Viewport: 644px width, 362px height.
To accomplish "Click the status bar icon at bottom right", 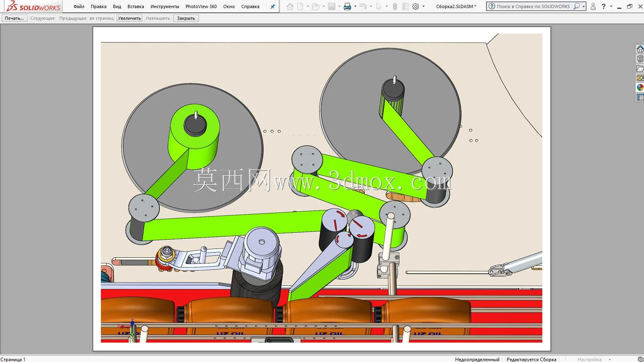I will (640, 359).
